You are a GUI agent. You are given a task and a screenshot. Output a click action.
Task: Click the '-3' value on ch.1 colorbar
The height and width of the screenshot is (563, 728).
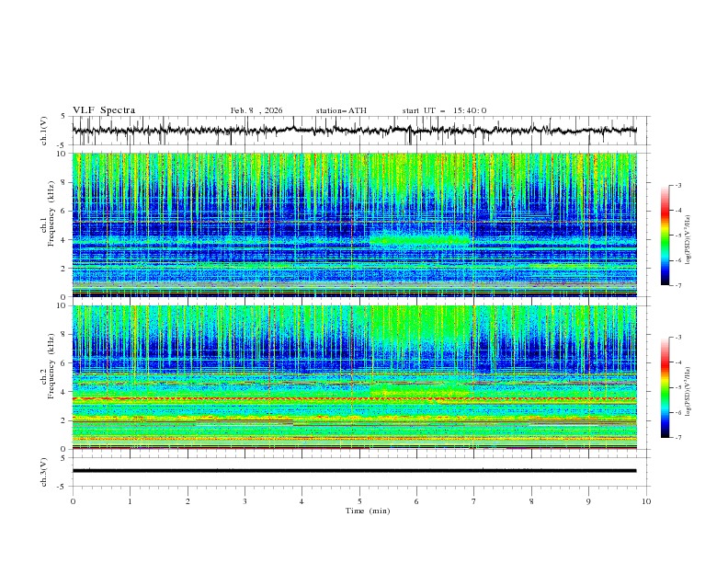tap(677, 185)
